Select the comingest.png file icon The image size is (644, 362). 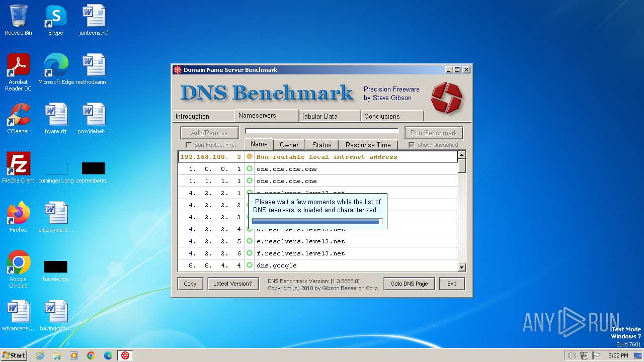[x=56, y=171]
